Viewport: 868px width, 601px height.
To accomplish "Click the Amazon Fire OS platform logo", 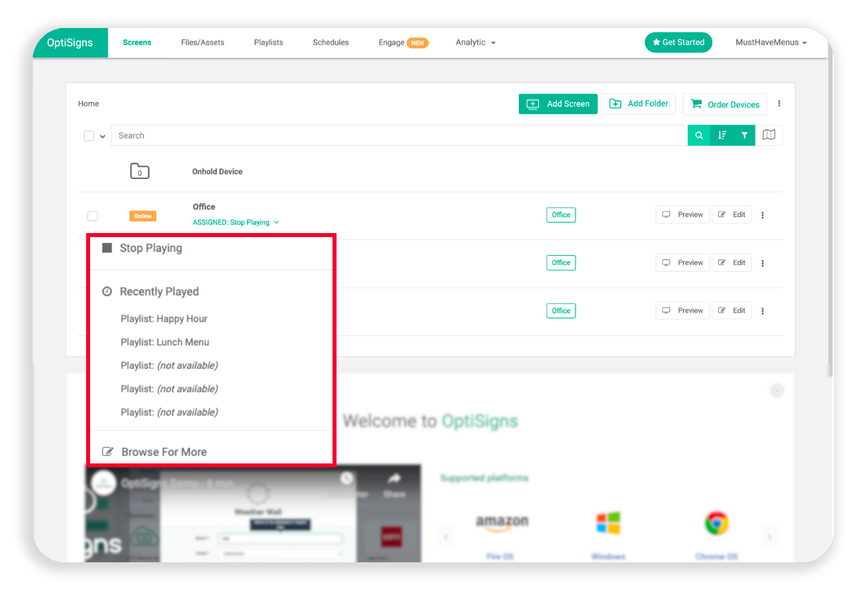I will pos(502,524).
